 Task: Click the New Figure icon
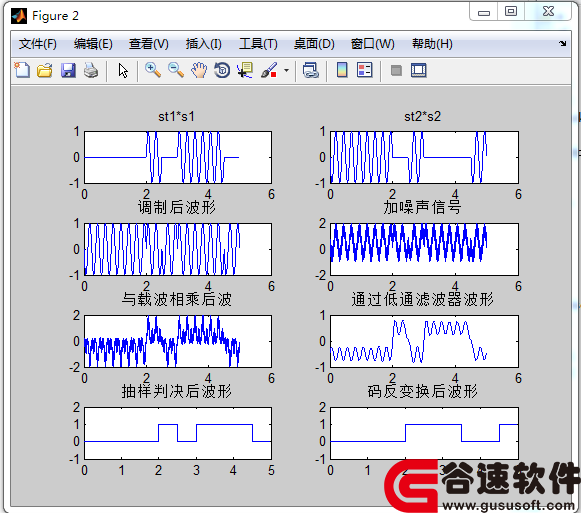click(x=22, y=70)
